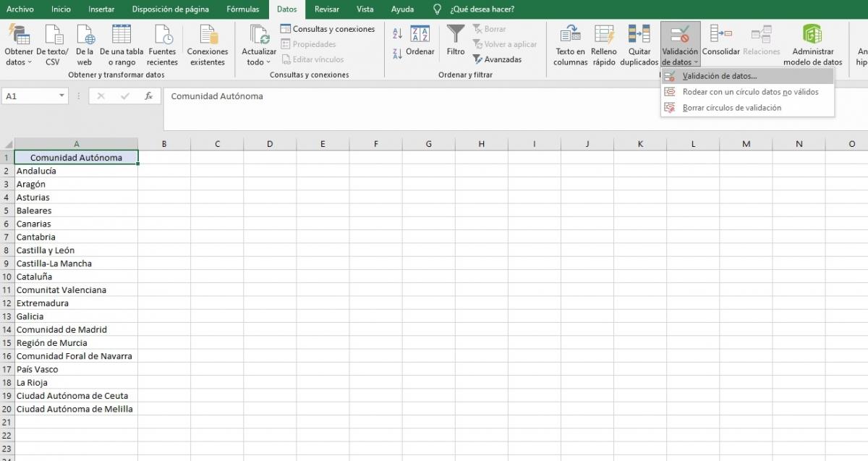Open the Texto en columnas tool
The width and height of the screenshot is (868, 461).
coord(570,43)
